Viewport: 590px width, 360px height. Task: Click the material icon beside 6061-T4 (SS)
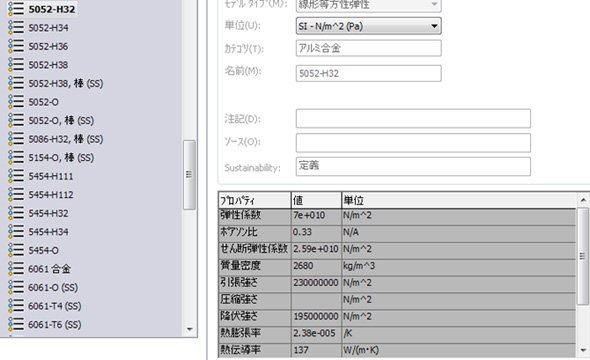point(16,306)
